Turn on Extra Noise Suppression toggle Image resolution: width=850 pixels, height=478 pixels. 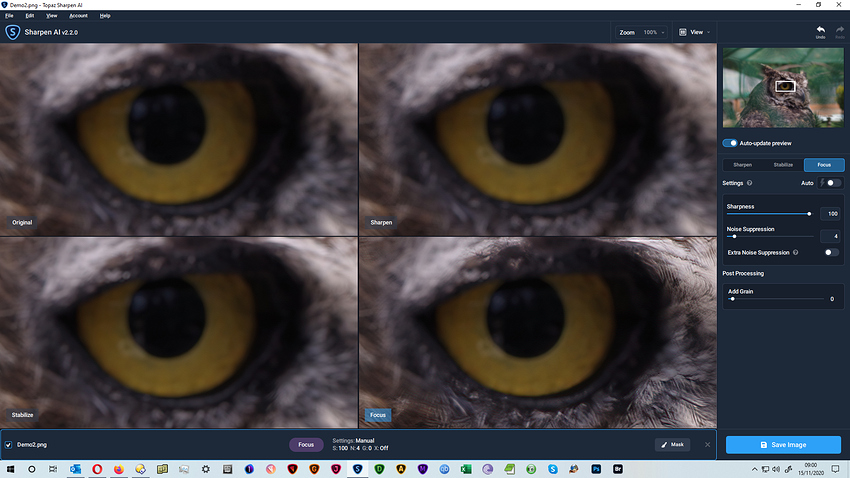pos(831,252)
